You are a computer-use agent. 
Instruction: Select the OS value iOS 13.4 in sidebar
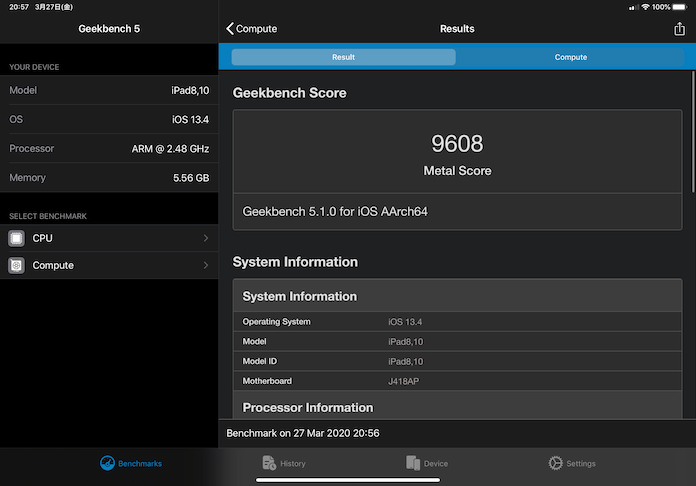pyautogui.click(x=190, y=120)
